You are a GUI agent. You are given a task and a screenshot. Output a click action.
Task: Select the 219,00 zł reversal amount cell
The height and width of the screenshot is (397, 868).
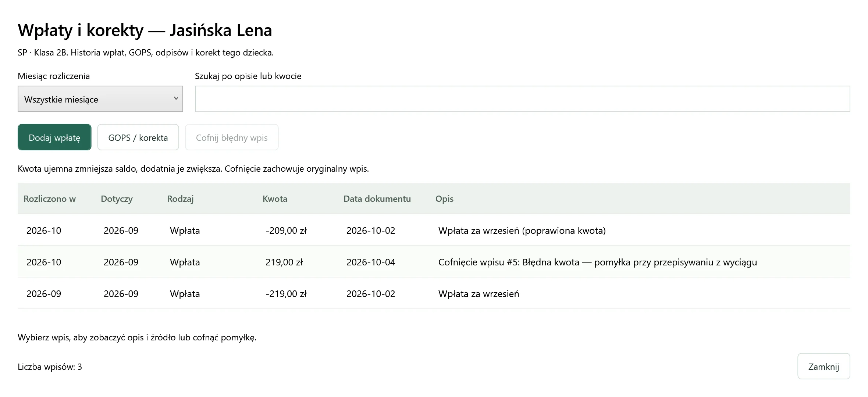(284, 262)
